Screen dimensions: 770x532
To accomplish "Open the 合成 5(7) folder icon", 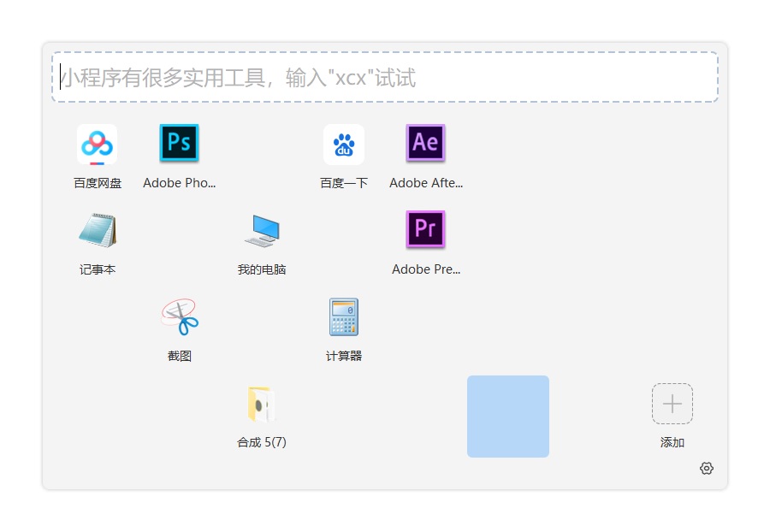I will [262, 405].
